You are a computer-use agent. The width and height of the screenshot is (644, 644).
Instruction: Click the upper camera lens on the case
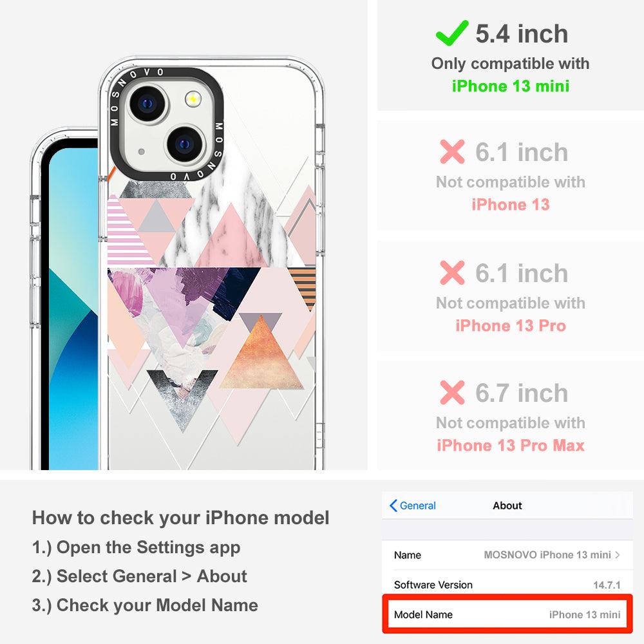(147, 104)
